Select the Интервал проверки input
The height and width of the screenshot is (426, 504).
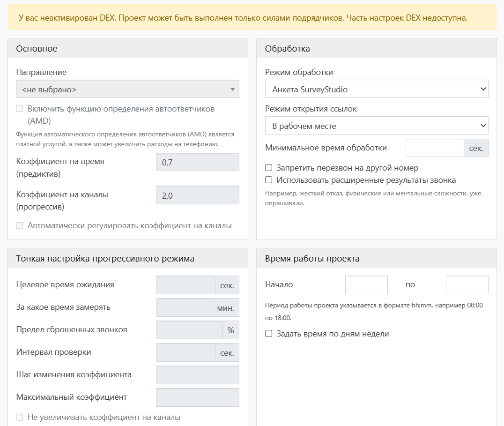pyautogui.click(x=185, y=352)
